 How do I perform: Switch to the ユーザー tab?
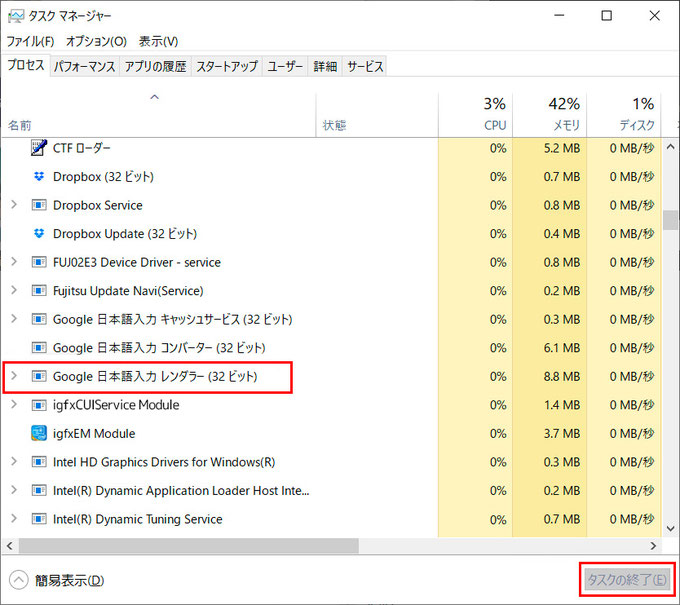click(x=284, y=66)
